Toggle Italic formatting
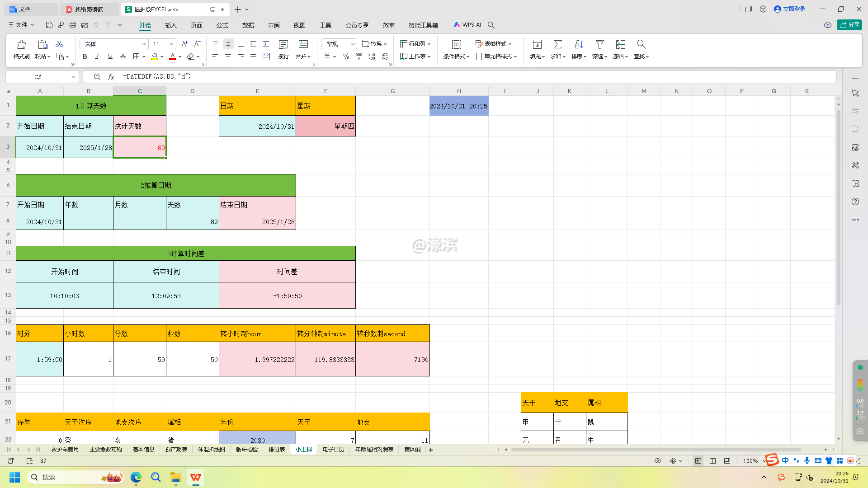 (x=97, y=56)
